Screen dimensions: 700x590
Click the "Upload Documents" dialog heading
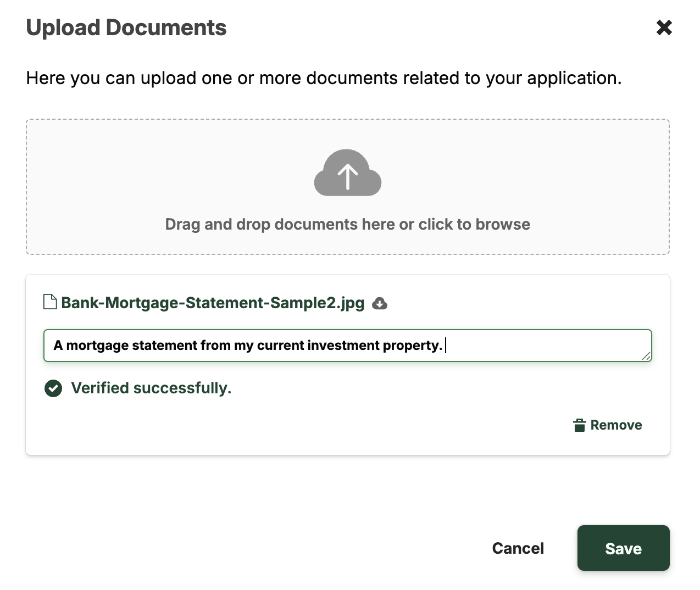click(x=126, y=28)
